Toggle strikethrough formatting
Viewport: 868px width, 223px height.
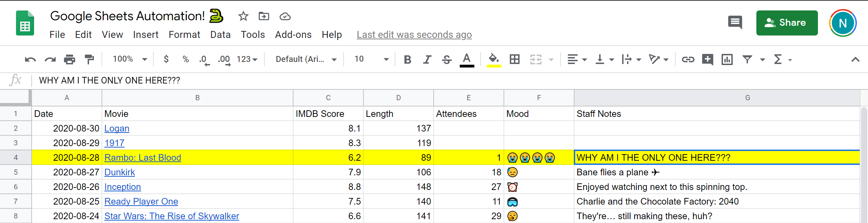[447, 59]
